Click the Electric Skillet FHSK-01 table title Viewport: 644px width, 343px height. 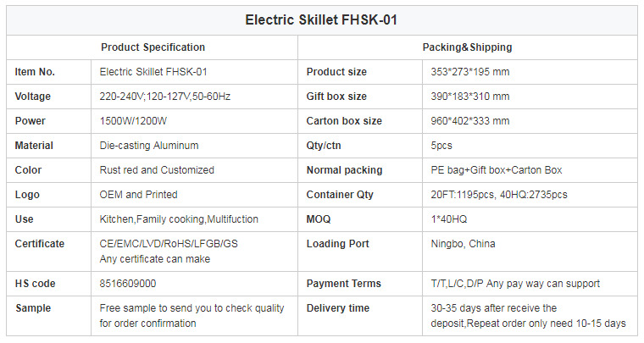click(x=321, y=19)
